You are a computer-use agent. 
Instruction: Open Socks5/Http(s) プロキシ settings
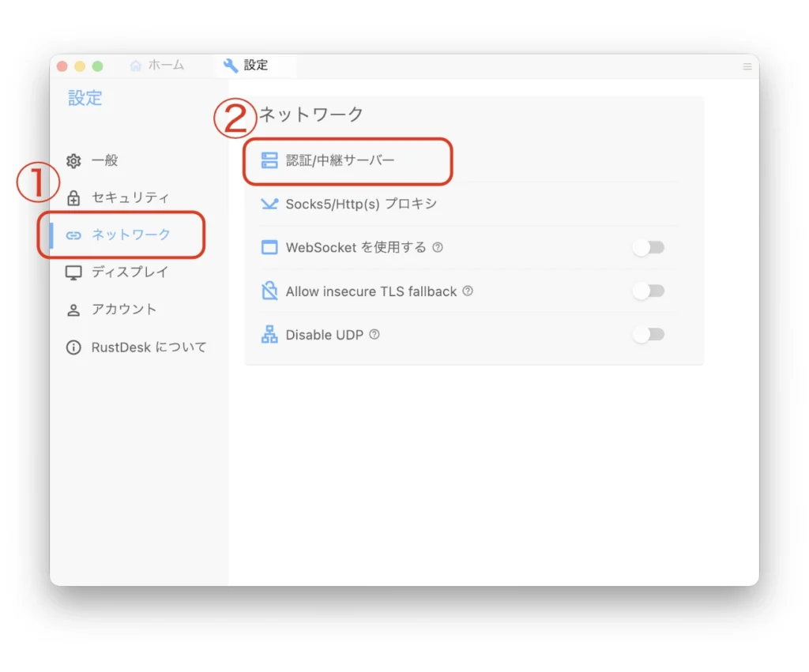tap(361, 205)
